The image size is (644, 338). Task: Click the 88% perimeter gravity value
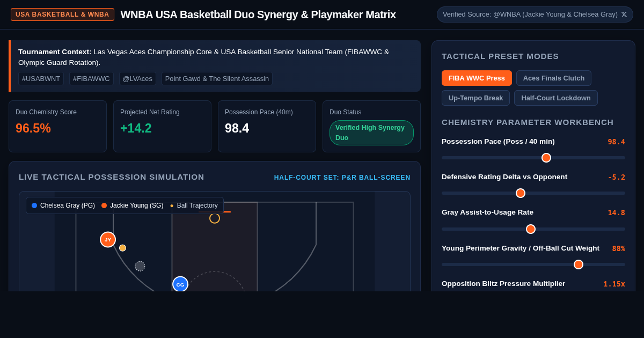point(618,248)
